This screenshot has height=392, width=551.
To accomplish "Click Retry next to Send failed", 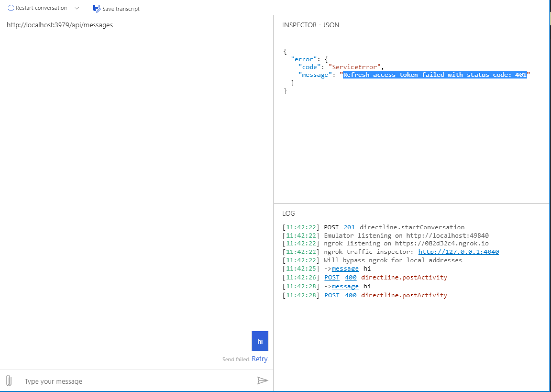I will coord(259,359).
